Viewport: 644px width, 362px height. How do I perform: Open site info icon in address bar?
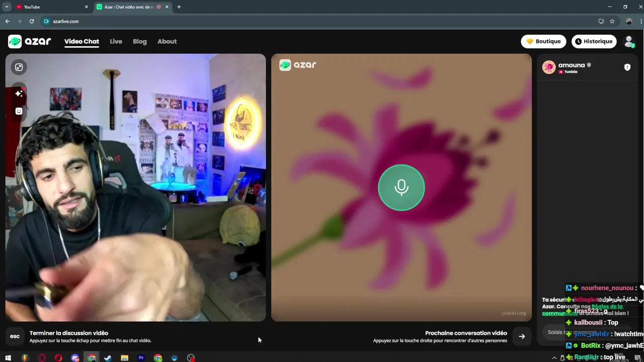[x=47, y=21]
